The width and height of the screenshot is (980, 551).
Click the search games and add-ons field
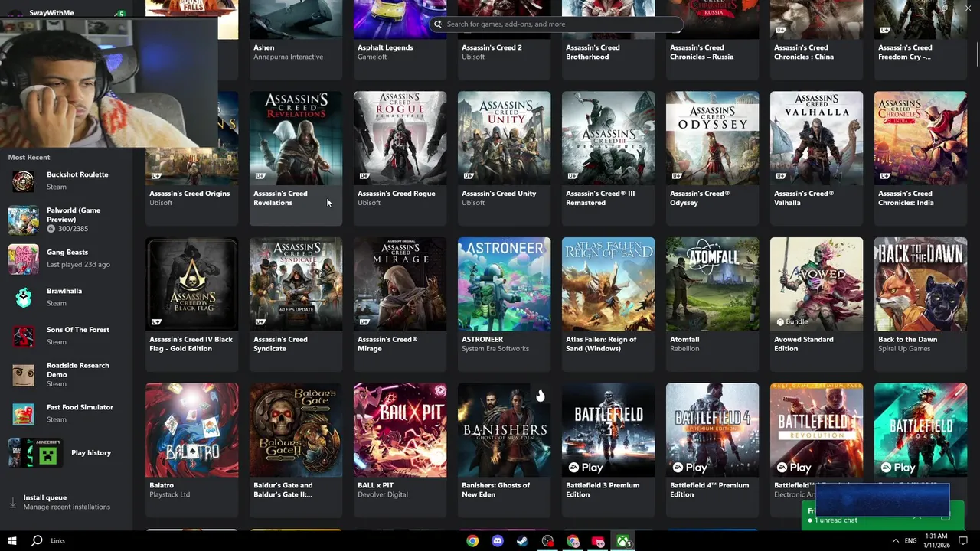pyautogui.click(x=556, y=24)
